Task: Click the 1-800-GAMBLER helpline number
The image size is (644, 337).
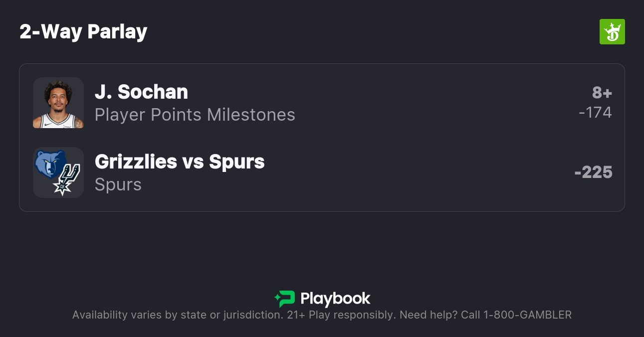Action: tap(527, 315)
